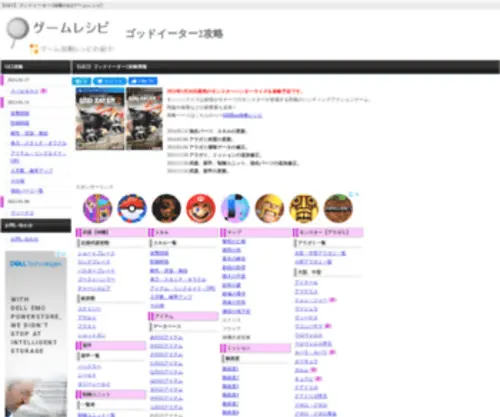Open the PSP God Eater 2 cover
The width and height of the screenshot is (500, 417).
click(x=144, y=119)
